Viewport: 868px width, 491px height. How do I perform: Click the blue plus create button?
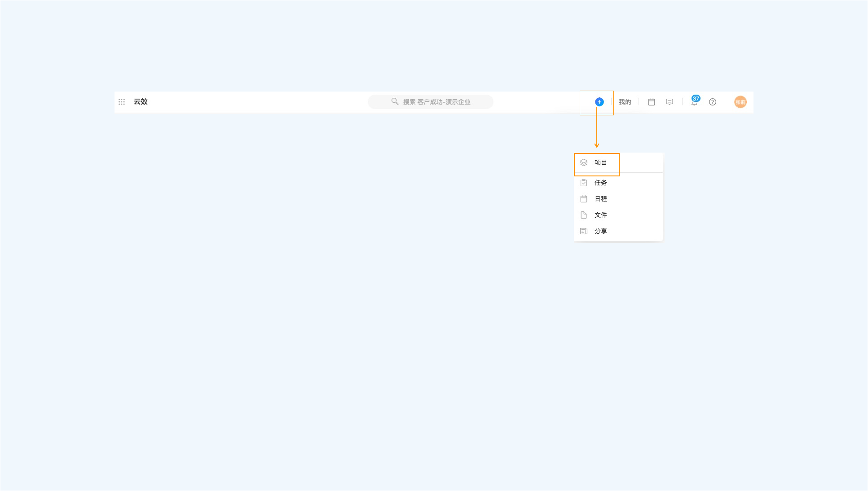point(599,102)
